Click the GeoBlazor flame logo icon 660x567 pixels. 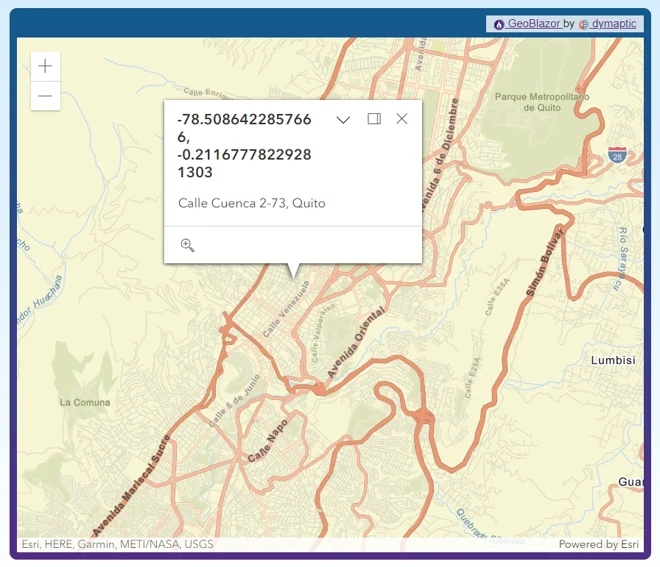(x=499, y=24)
